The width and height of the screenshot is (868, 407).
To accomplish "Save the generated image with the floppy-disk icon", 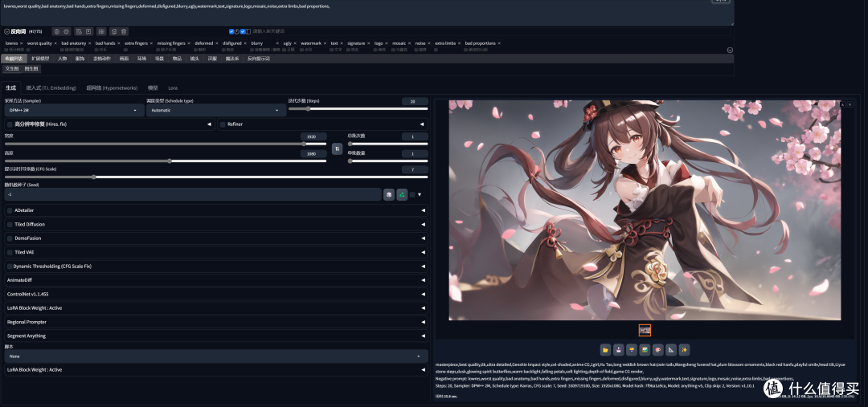I will click(618, 349).
